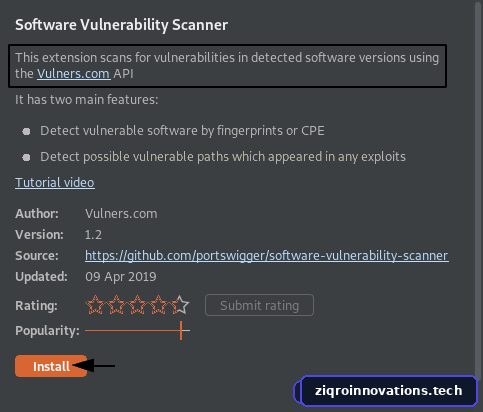
Task: Open the GitHub source repository link
Action: 266,256
